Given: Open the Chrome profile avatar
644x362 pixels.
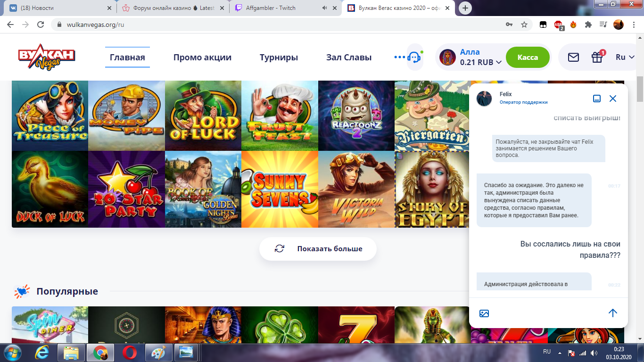Looking at the screenshot, I should pos(619,25).
